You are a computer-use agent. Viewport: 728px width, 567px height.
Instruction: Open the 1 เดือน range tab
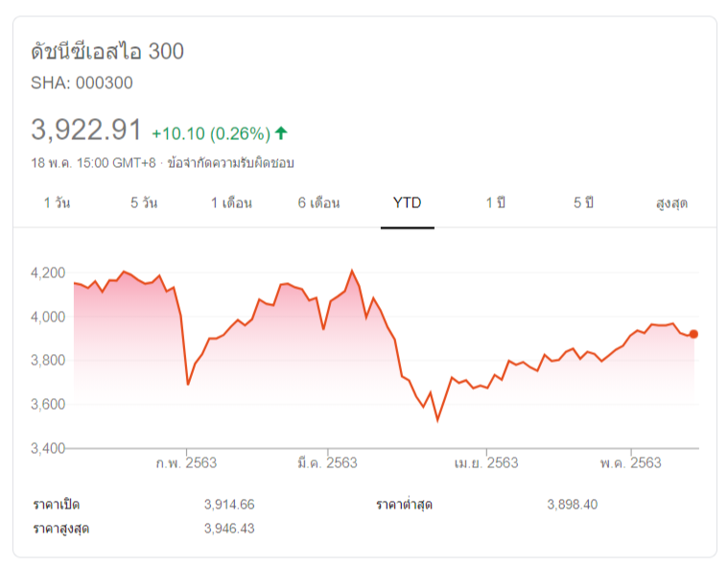tap(234, 203)
